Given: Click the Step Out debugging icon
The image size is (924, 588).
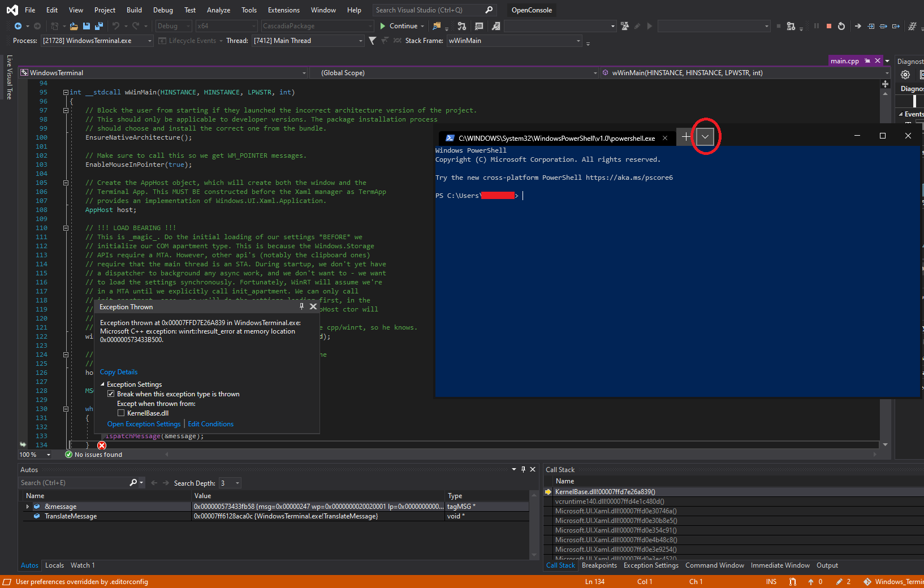Looking at the screenshot, I should coord(896,25).
